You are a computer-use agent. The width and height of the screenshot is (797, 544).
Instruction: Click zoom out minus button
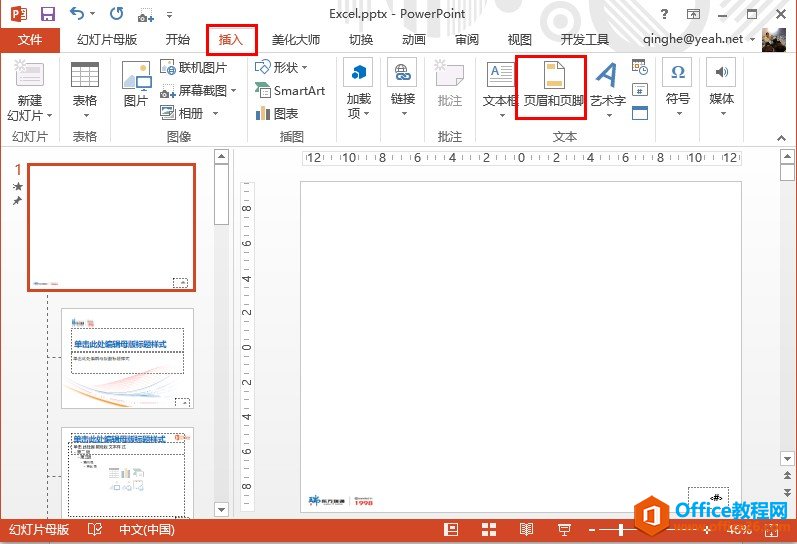[592, 530]
